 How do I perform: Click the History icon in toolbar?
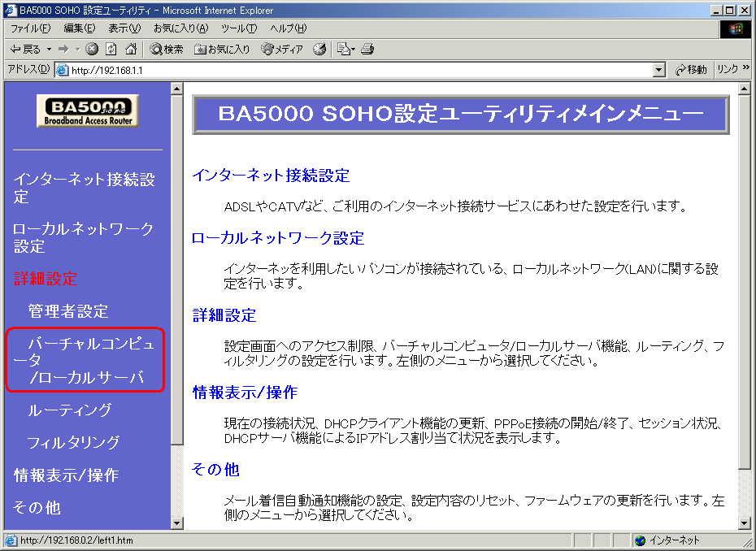click(x=319, y=49)
